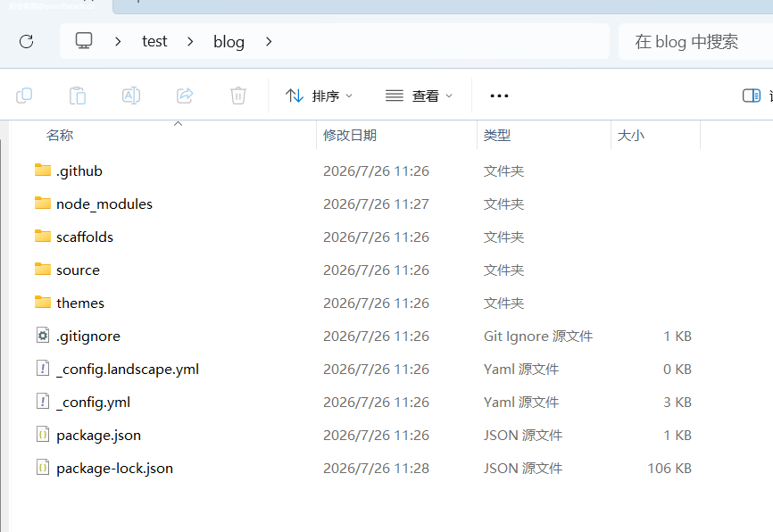Open the three-dots more options menu
The height and width of the screenshot is (532, 773).
click(x=499, y=96)
